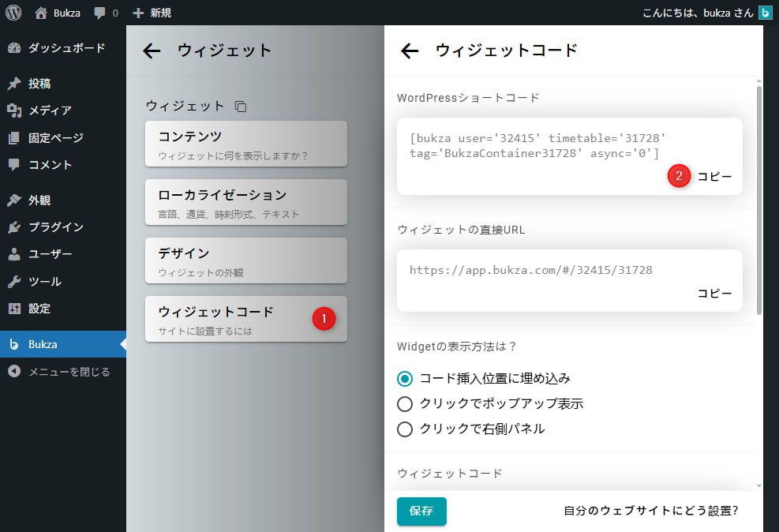The image size is (779, 532).
Task: Open 固定ページ in the sidebar
Action: (x=63, y=137)
